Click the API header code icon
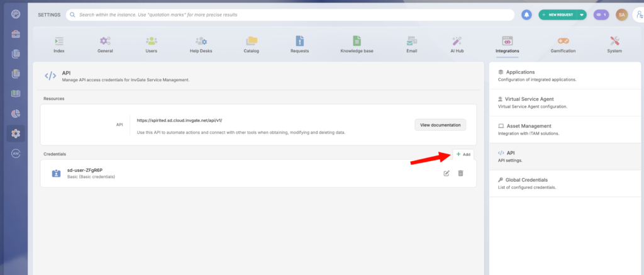The width and height of the screenshot is (644, 275). tap(50, 76)
